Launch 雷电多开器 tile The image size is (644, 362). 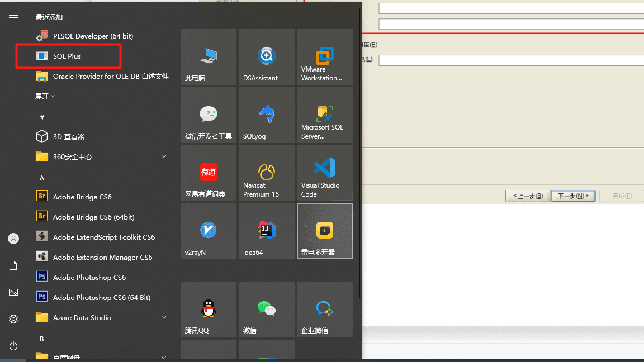click(x=324, y=231)
